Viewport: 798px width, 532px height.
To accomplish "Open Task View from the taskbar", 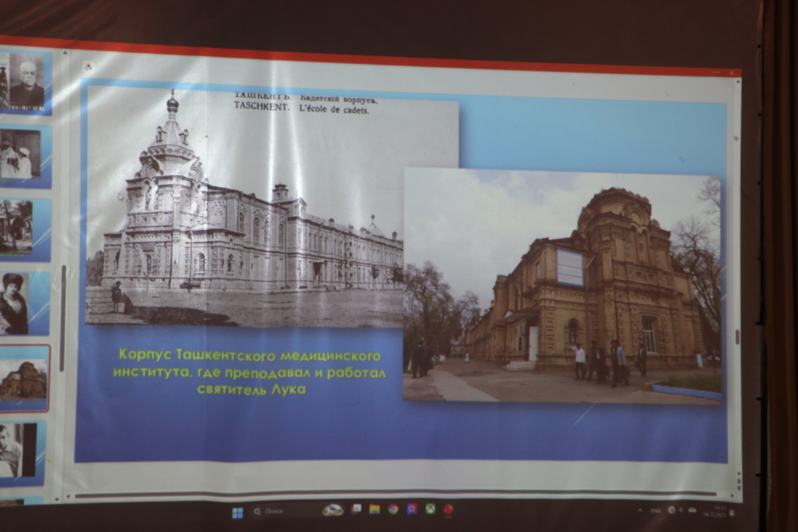I will click(357, 509).
